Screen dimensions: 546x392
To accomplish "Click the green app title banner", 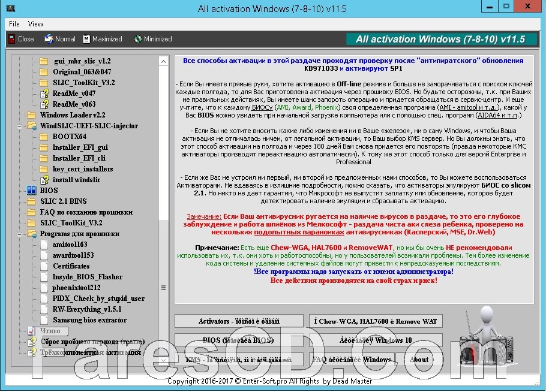I will pyautogui.click(x=440, y=39).
